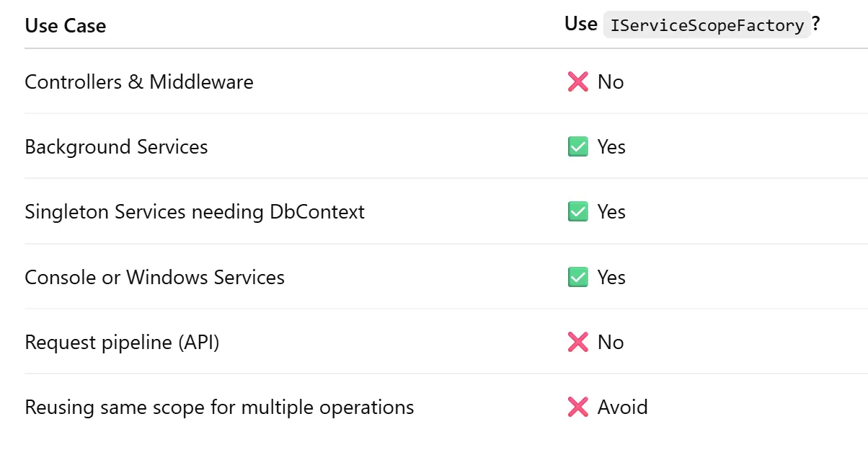
Task: Click green checkmark for Console or Windows Services
Action: click(x=577, y=277)
